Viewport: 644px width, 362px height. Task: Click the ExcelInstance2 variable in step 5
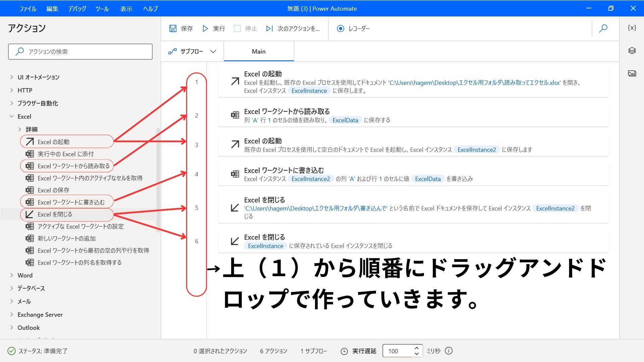coord(555,208)
